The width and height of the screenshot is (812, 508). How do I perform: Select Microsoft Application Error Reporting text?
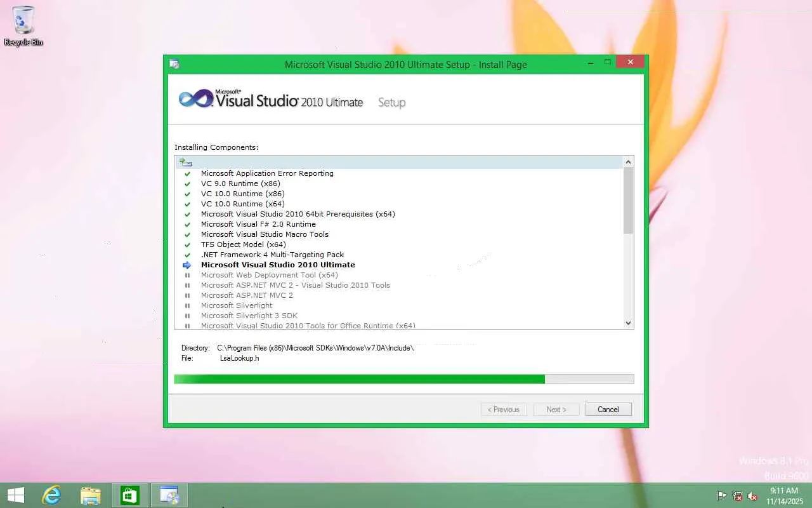(x=267, y=173)
